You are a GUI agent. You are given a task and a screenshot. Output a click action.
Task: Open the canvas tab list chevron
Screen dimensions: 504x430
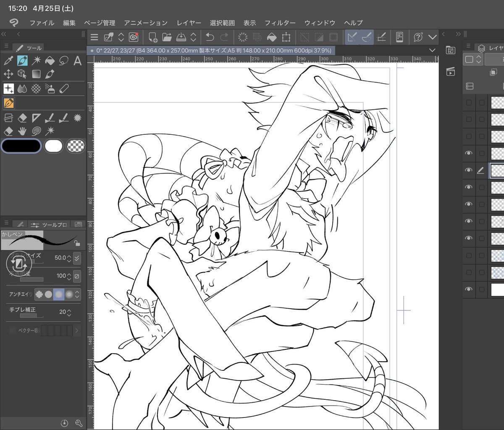pos(433,50)
